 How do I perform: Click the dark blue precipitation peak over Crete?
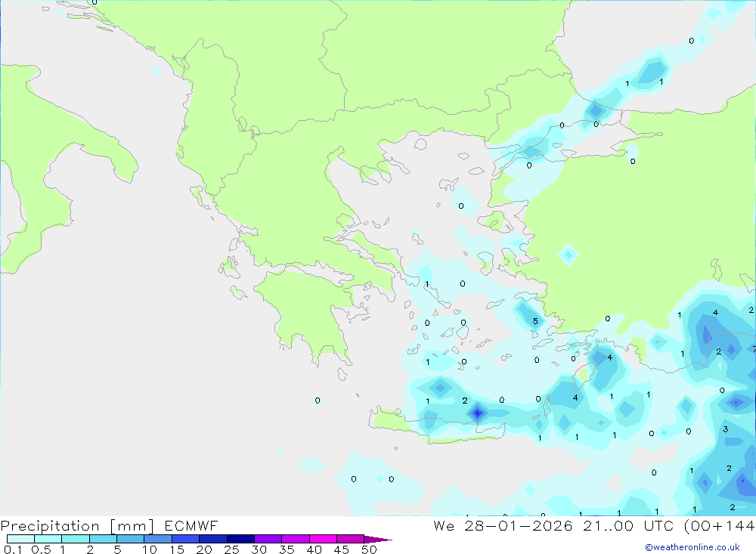pos(477,413)
